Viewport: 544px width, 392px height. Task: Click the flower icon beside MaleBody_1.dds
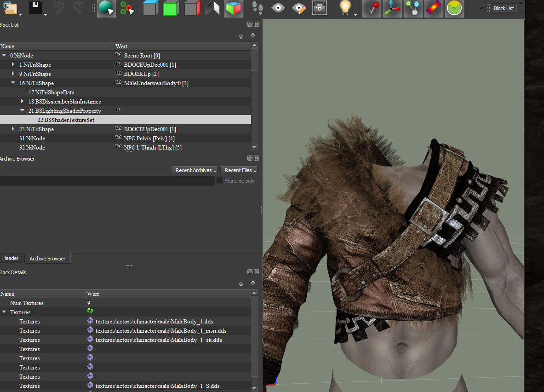[x=90, y=321]
